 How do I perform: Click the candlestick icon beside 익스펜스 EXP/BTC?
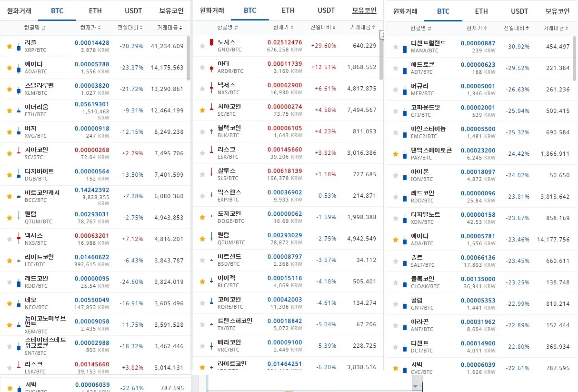coord(211,196)
